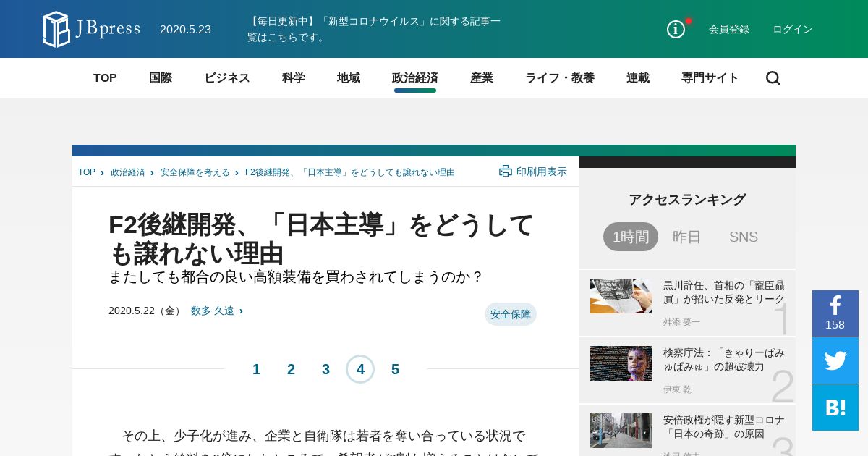
Task: Click the 政治経済 breadcrumb link
Action: [128, 172]
